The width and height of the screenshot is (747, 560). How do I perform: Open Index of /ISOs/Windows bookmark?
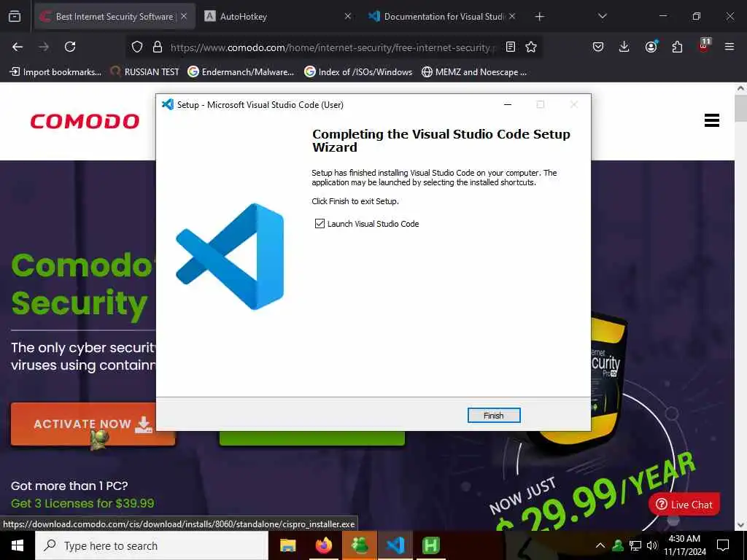pyautogui.click(x=358, y=72)
